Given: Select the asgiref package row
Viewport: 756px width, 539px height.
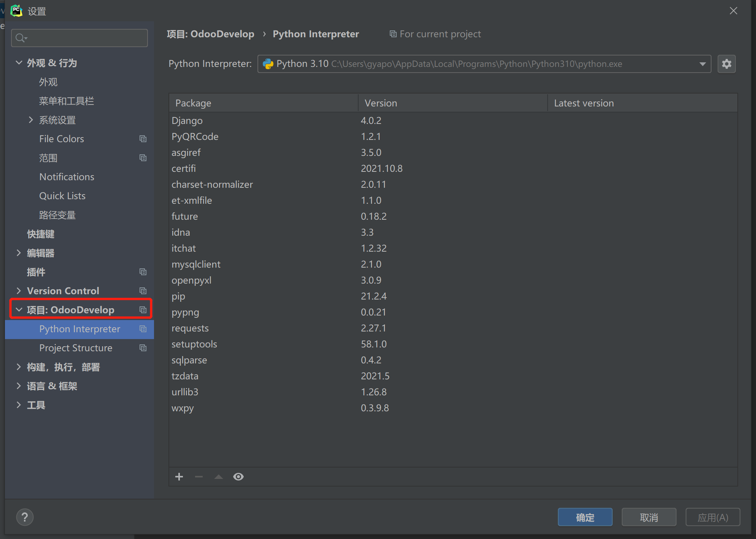Looking at the screenshot, I should (453, 152).
